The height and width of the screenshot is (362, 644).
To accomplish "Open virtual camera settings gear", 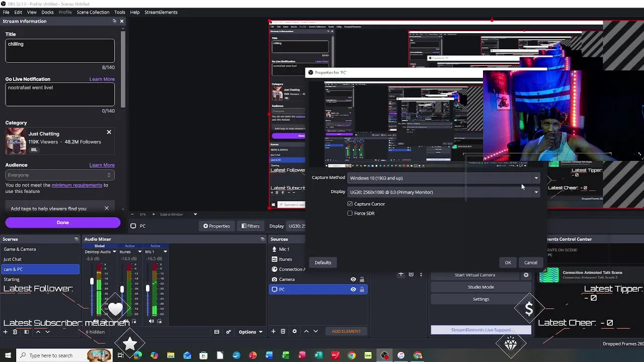I will click(x=526, y=275).
